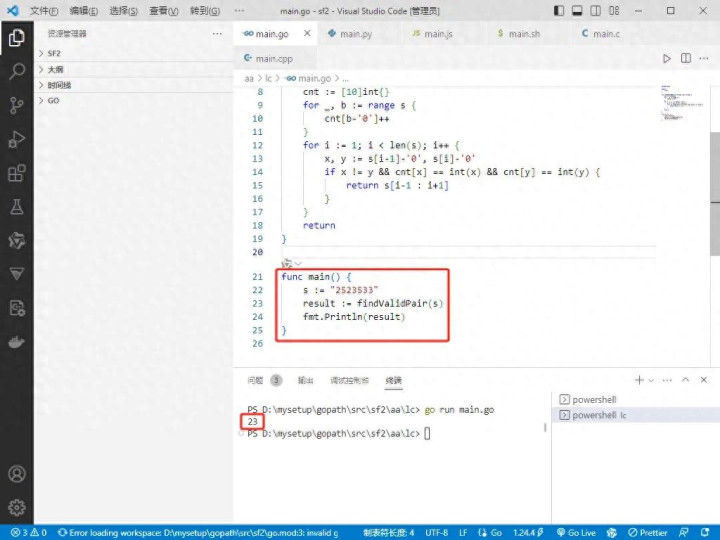
Task: Open the 选择(S) menu
Action: click(124, 11)
